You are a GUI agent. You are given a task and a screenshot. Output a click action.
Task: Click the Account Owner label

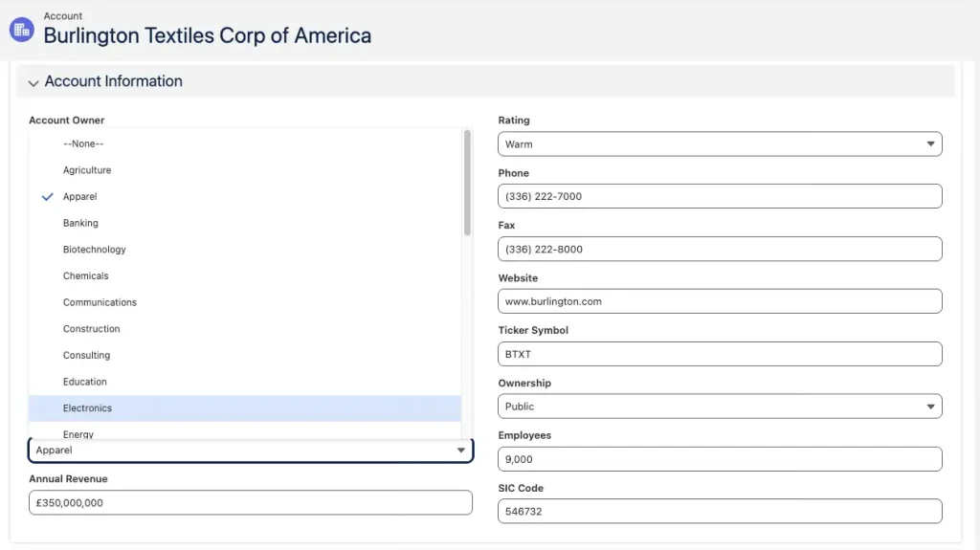[x=67, y=120]
